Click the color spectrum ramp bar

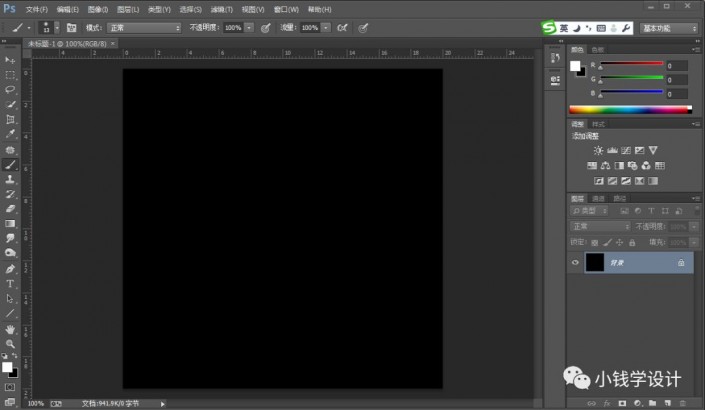(x=630, y=109)
